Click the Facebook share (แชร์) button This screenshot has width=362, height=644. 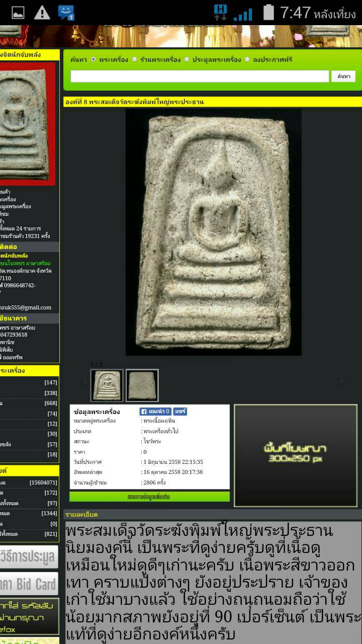point(180,412)
